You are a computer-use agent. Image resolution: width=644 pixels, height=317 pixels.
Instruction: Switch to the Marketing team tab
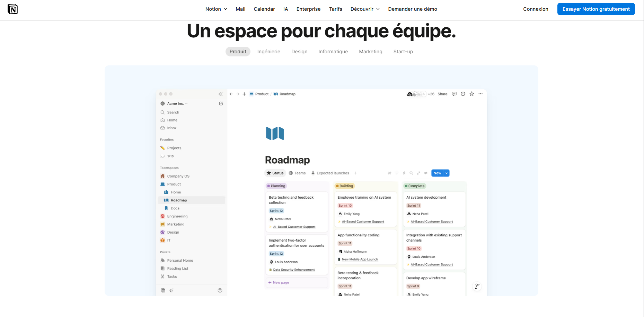click(371, 52)
